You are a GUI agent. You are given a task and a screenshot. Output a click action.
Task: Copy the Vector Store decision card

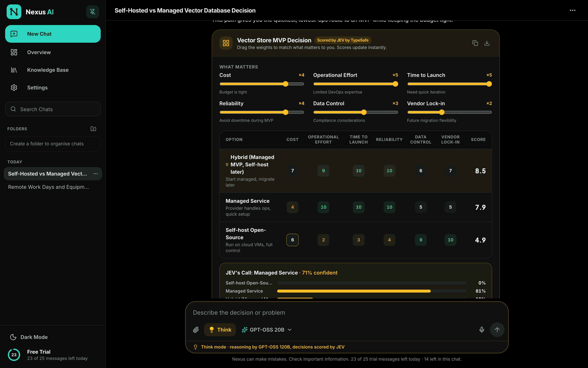[x=475, y=43]
